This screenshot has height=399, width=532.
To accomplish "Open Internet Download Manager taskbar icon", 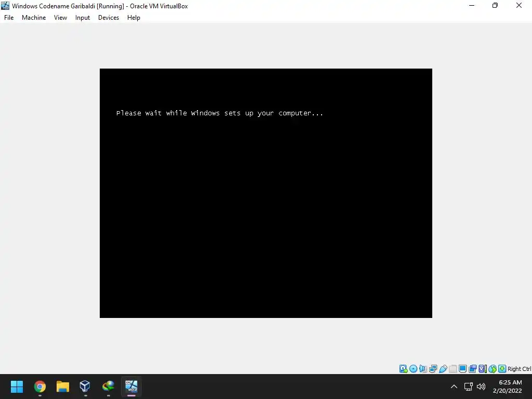I will [x=108, y=387].
